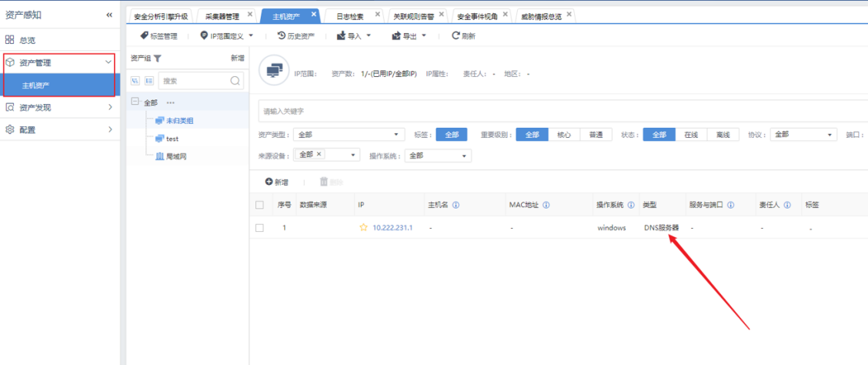Open the 资产类型 dropdown
Viewport: 868px width, 365px height.
tap(349, 135)
